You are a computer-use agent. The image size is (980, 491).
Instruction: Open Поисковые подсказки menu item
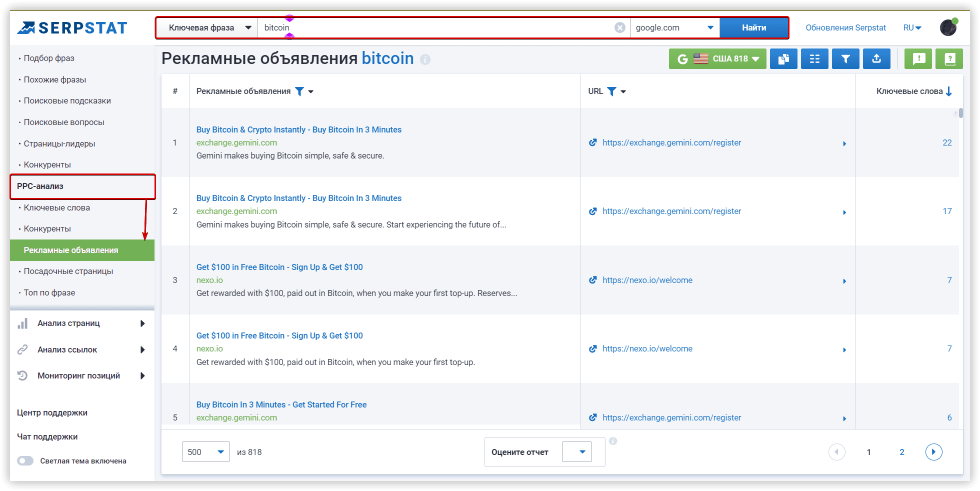(x=67, y=101)
